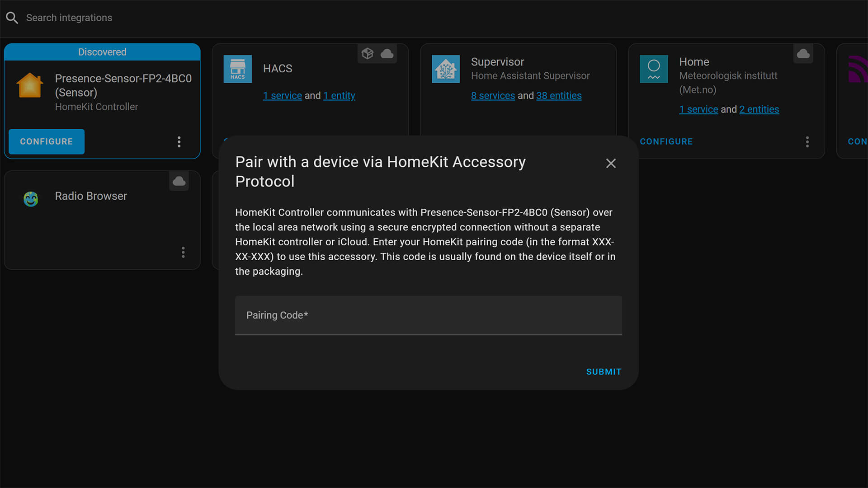Click the HACS local component icon

(x=367, y=54)
